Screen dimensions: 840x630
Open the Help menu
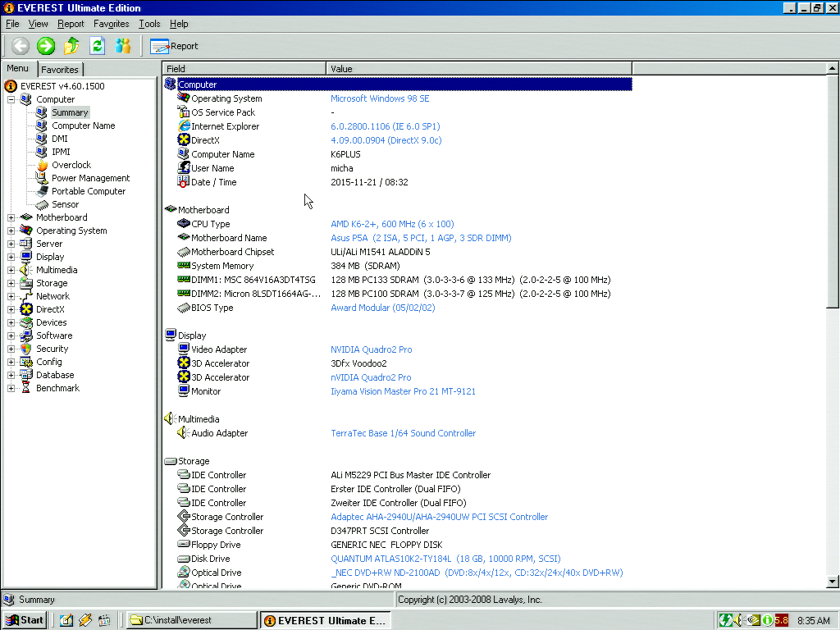point(179,24)
